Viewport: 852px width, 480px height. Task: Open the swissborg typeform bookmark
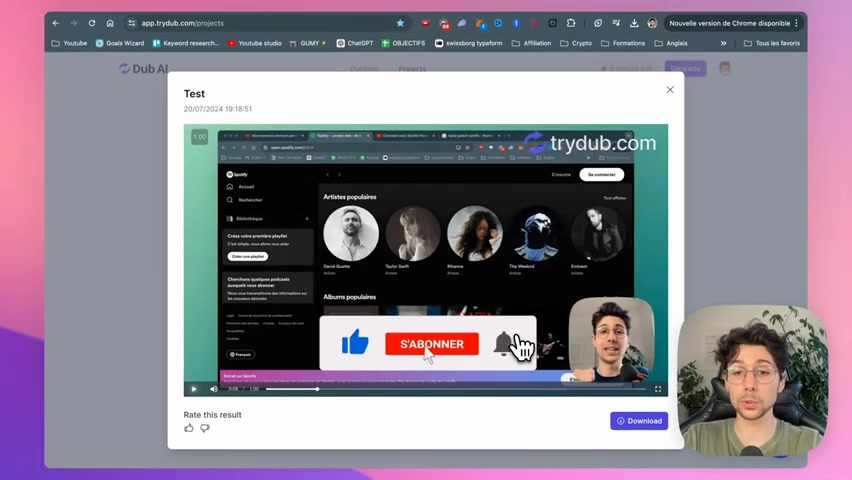[x=468, y=43]
